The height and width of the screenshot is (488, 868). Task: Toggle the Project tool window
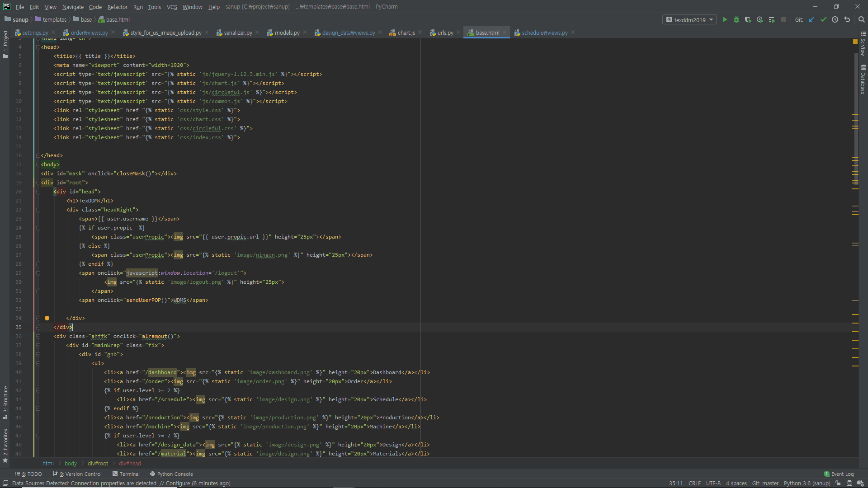[5, 44]
